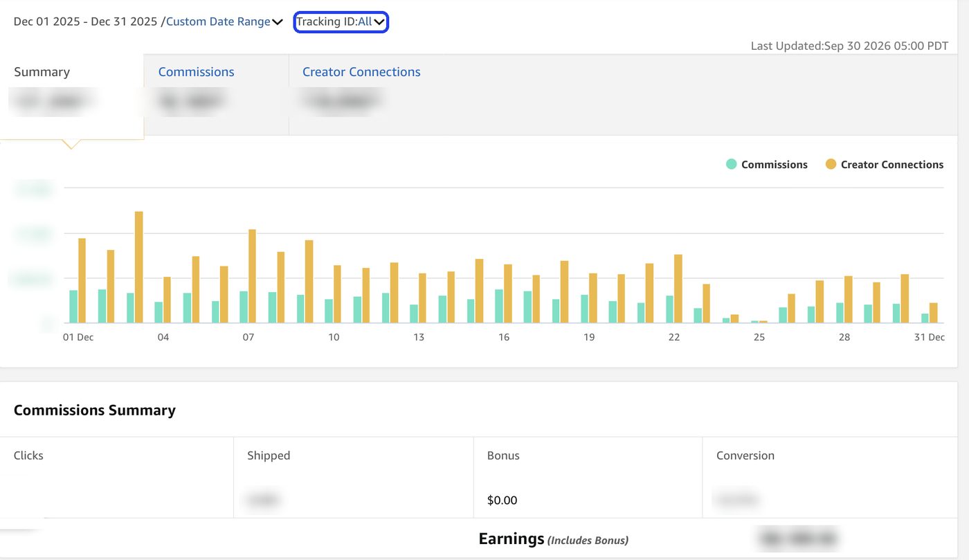Click the yellow bar for 31 Dec
The height and width of the screenshot is (560, 969).
(933, 313)
